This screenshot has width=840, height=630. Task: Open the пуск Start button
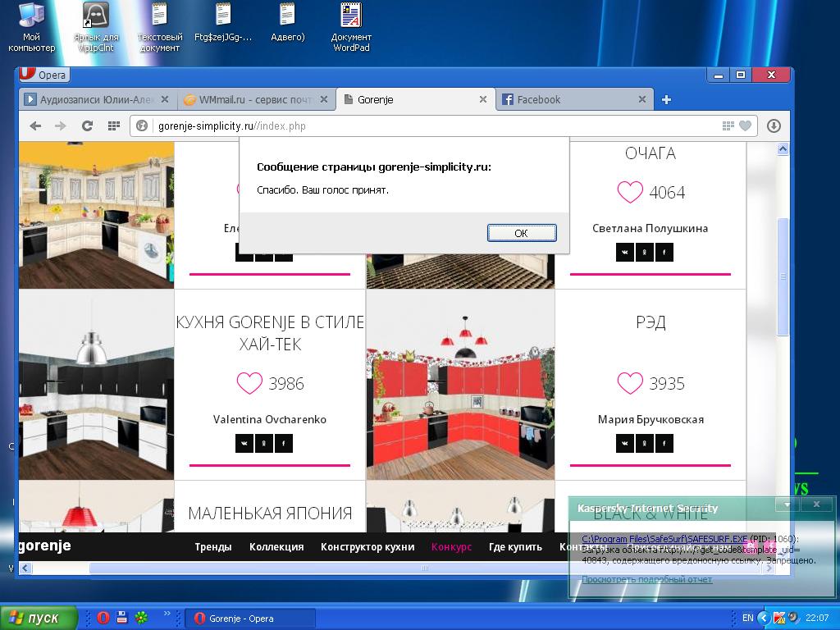[39, 618]
